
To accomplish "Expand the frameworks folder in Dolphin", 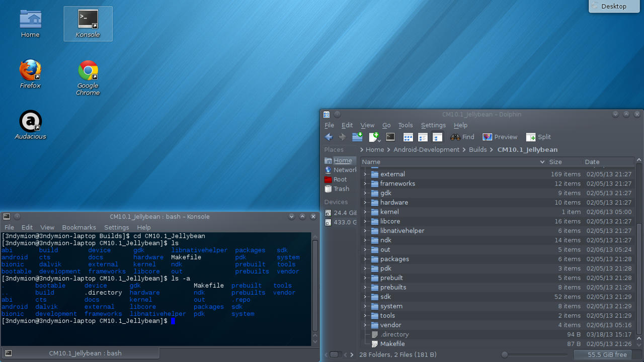I will pyautogui.click(x=365, y=184).
